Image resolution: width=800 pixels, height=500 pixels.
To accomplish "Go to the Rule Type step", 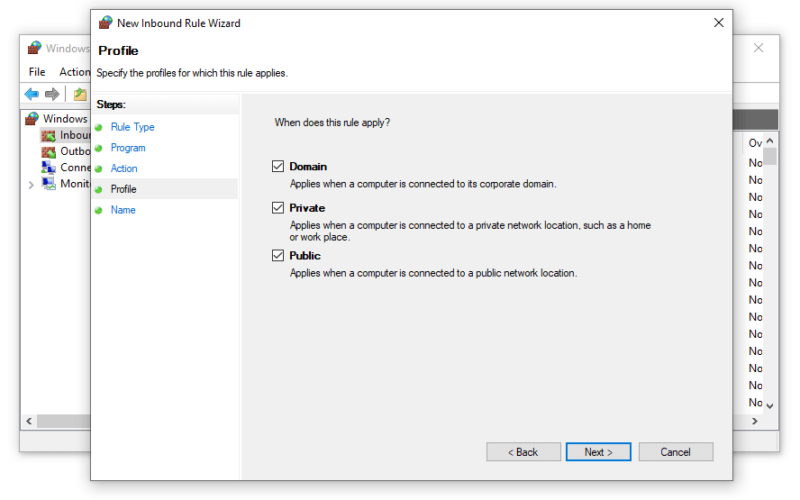I will tap(133, 127).
